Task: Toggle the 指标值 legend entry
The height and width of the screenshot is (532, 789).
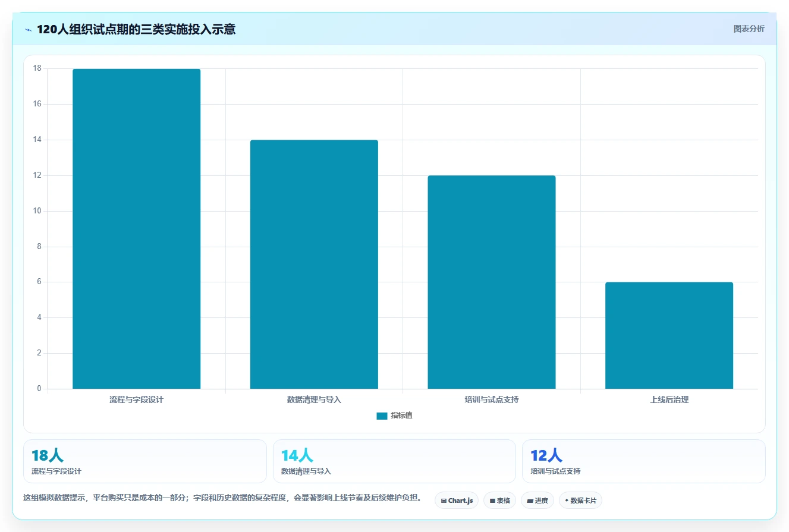Action: point(395,415)
